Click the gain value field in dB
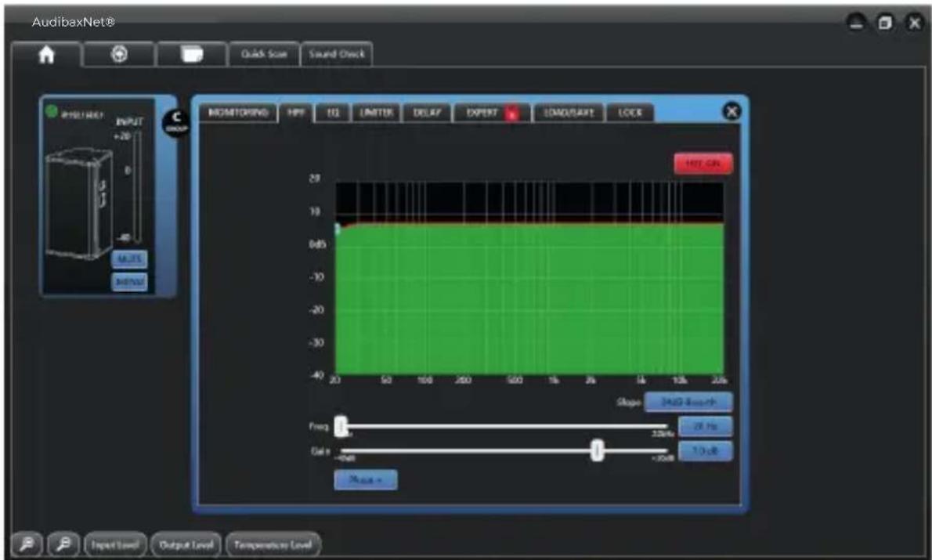This screenshot has width=932, height=560. (706, 450)
